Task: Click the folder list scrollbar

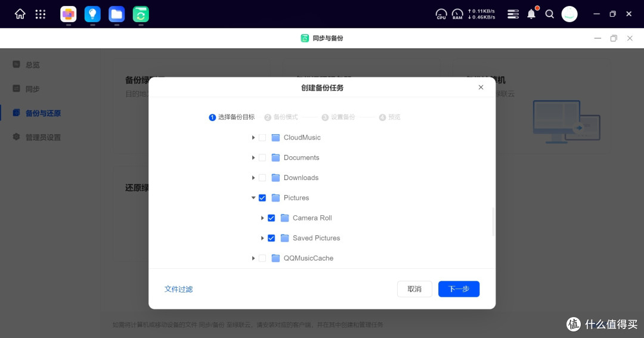Action: tap(493, 222)
